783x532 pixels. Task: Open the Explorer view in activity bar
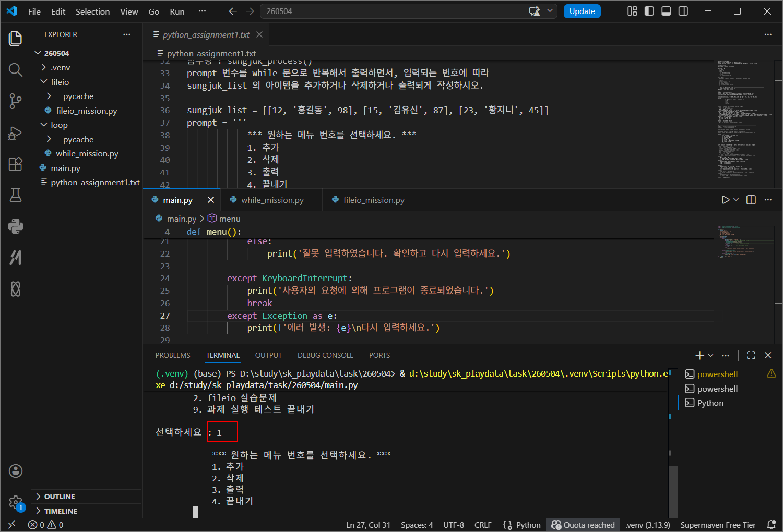16,38
